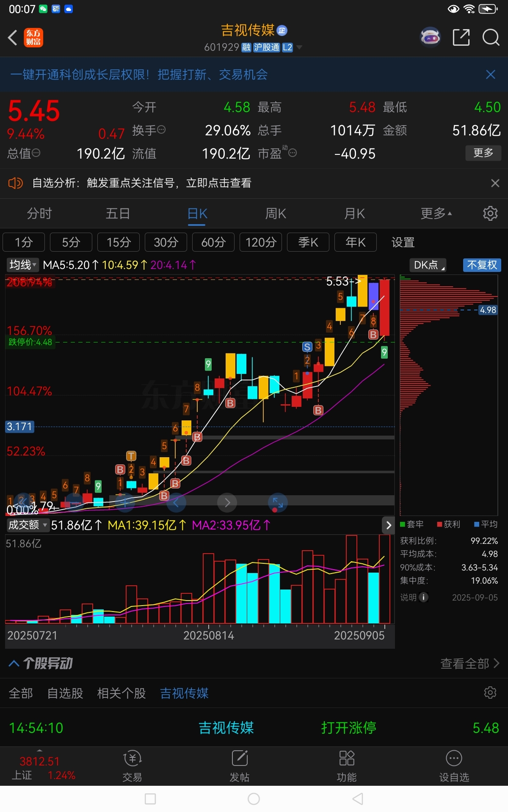The height and width of the screenshot is (812, 508).
Task: Tap the 自选分析 speaker icon
Action: point(16,183)
